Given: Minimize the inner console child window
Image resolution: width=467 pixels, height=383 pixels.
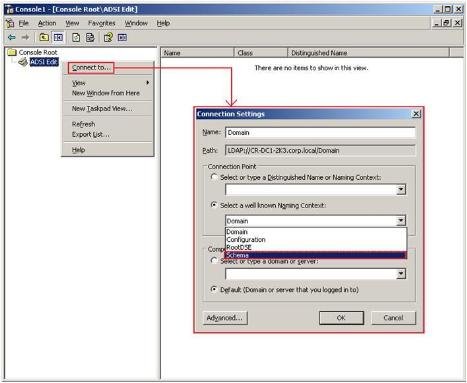Looking at the screenshot, I should (436, 23).
